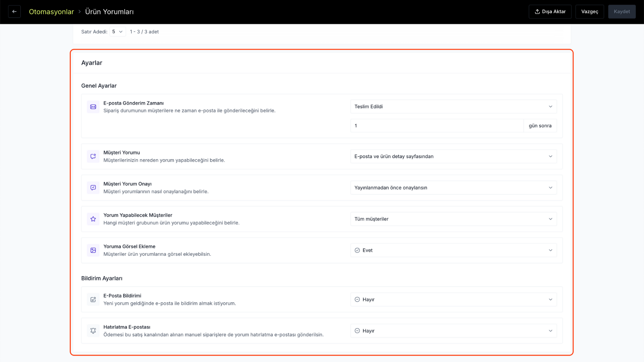Click the Vazgeç button
Image resolution: width=644 pixels, height=362 pixels.
[590, 11]
